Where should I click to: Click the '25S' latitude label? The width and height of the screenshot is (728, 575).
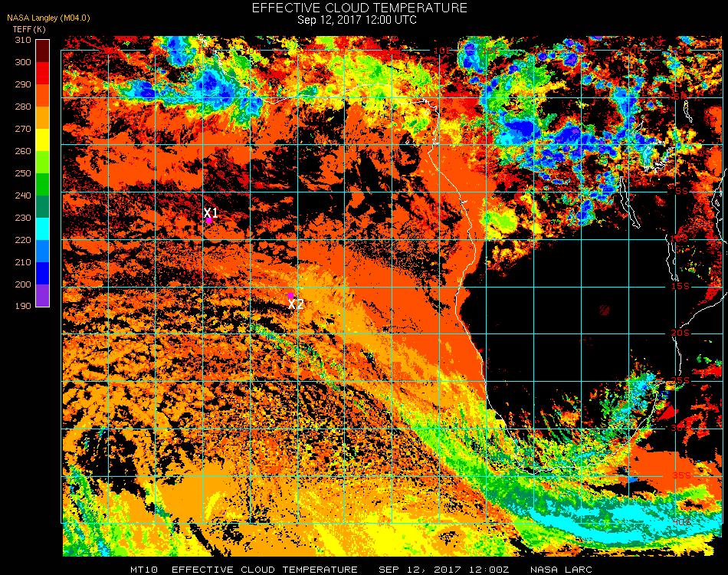(680, 381)
